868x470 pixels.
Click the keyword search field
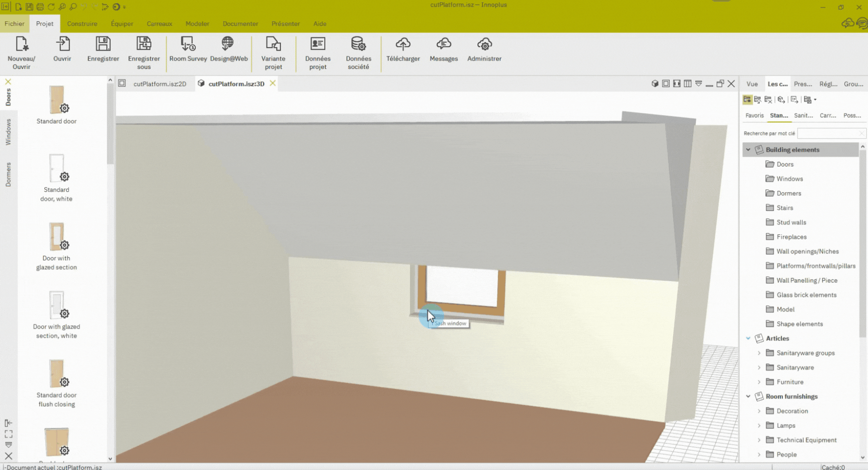coord(831,133)
